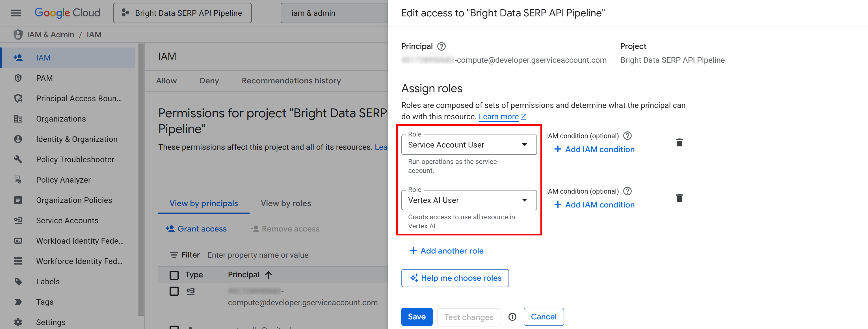The width and height of the screenshot is (868, 329).
Task: Delete the Service Account User role row
Action: click(x=679, y=142)
